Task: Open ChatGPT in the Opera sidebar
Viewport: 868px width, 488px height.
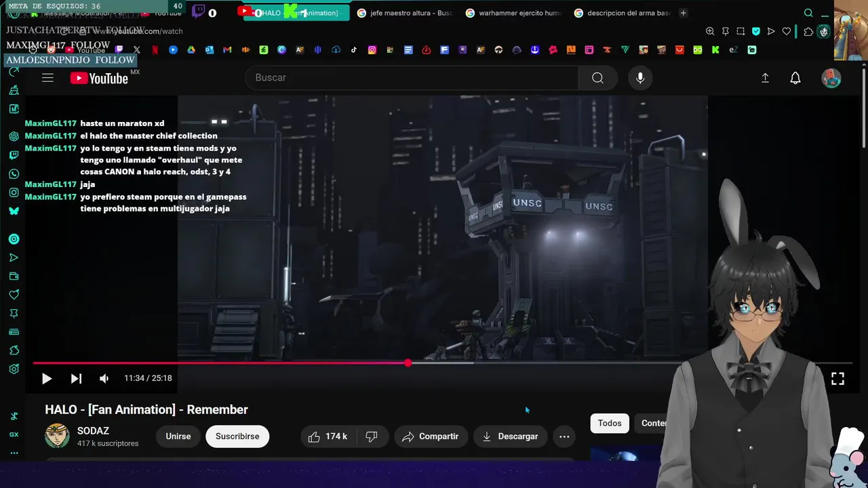Action: click(14, 136)
